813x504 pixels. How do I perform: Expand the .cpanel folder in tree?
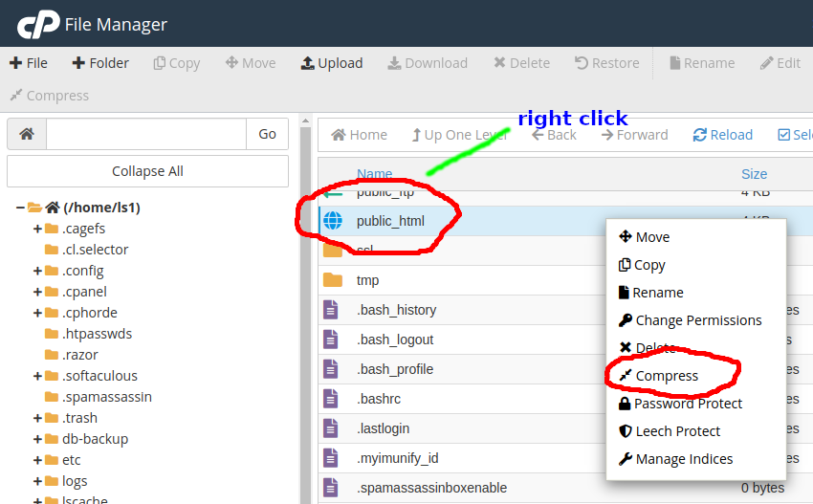(38, 292)
